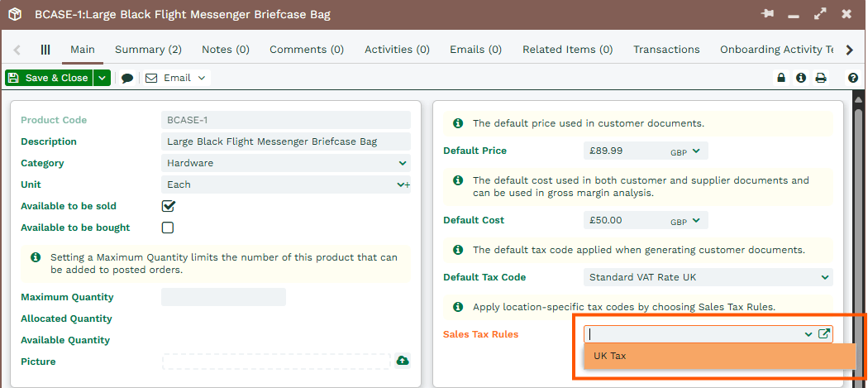Viewport: 868px width, 388px height.
Task: Select UK Tax from the list
Action: click(x=720, y=356)
